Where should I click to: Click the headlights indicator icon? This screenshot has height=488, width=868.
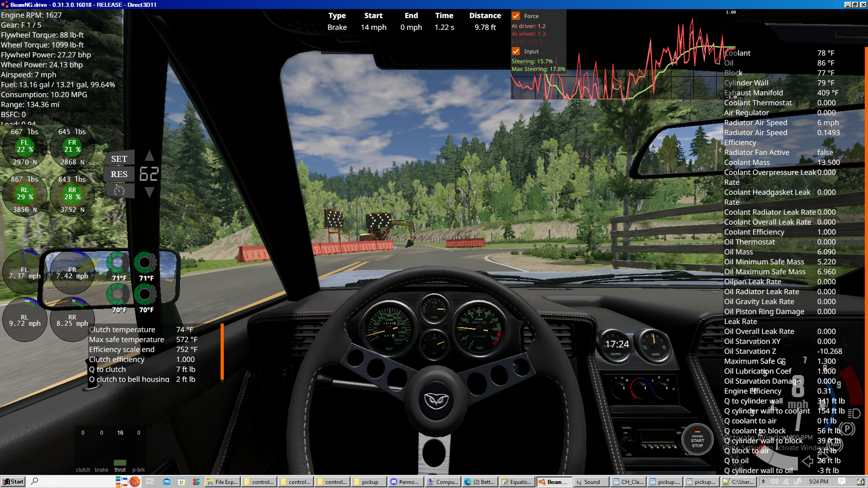point(854,413)
